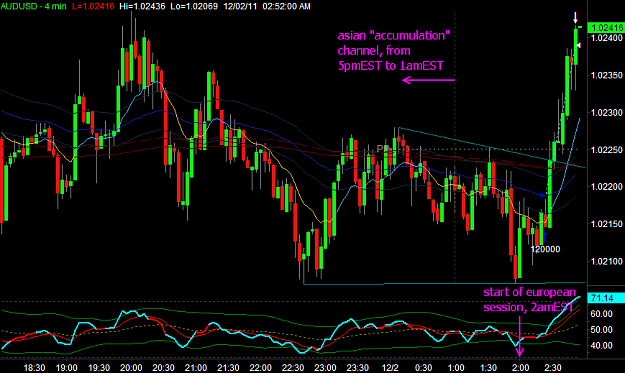The width and height of the screenshot is (625, 373).
Task: Click the green 1.02416 current price tag
Action: [605, 28]
